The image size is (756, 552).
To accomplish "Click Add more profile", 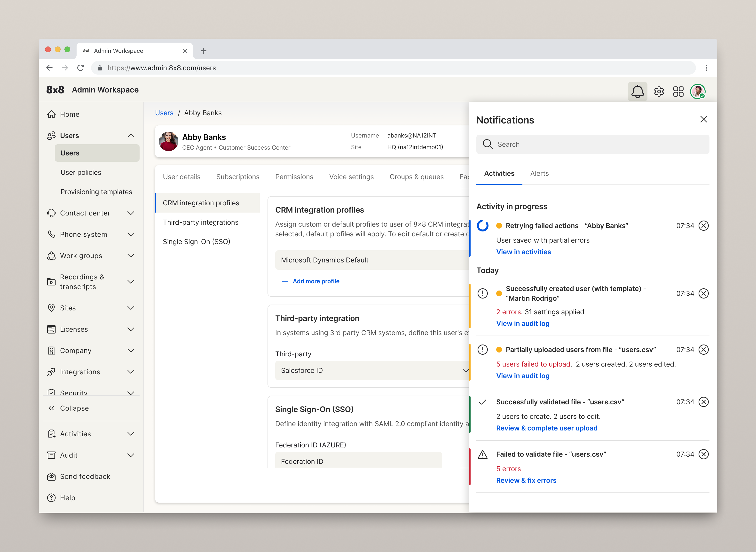I will 316,281.
